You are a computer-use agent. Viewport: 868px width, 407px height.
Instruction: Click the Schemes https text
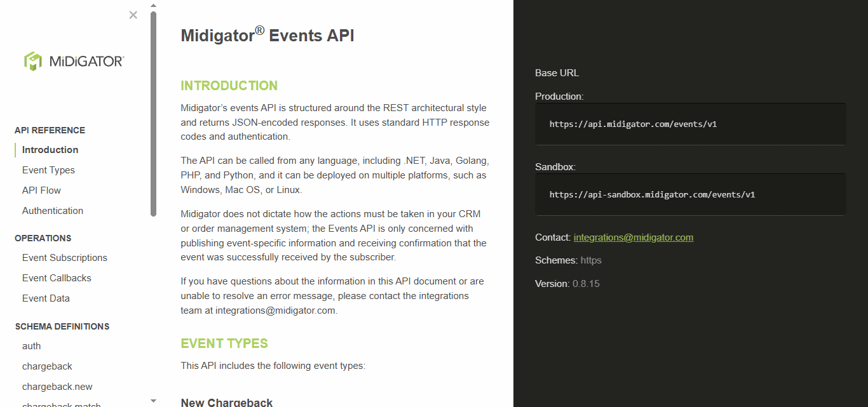[568, 260]
